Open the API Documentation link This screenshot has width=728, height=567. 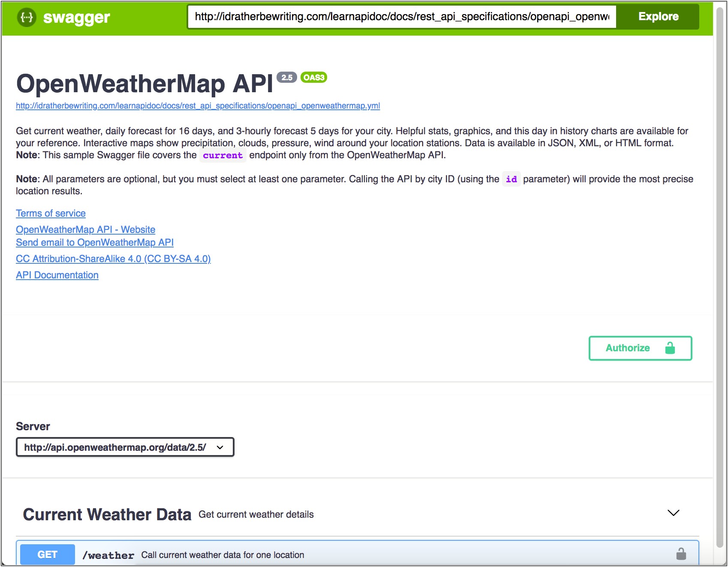[57, 275]
